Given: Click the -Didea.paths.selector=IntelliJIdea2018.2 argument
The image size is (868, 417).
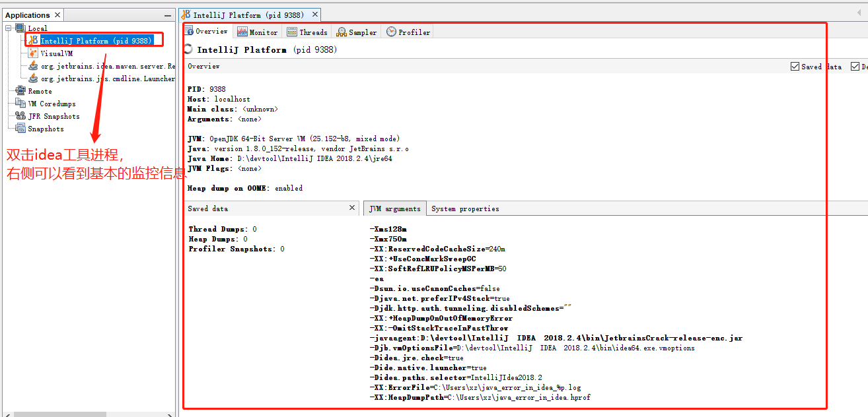Looking at the screenshot, I should click(456, 377).
